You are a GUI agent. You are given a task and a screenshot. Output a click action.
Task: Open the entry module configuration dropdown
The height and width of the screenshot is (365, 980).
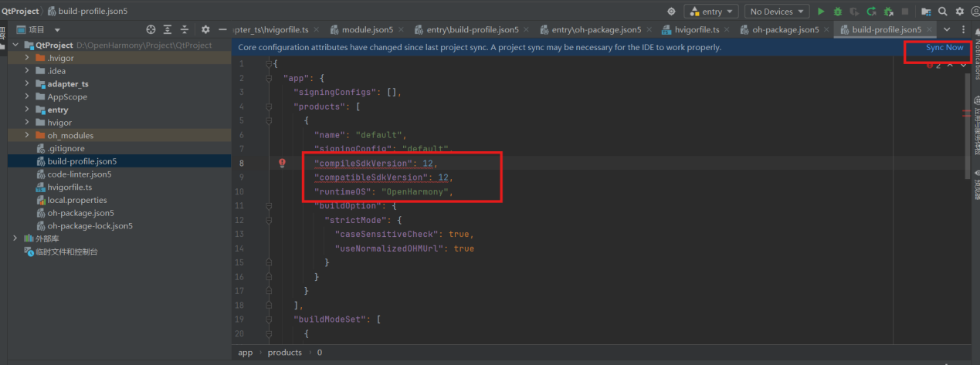(x=710, y=12)
